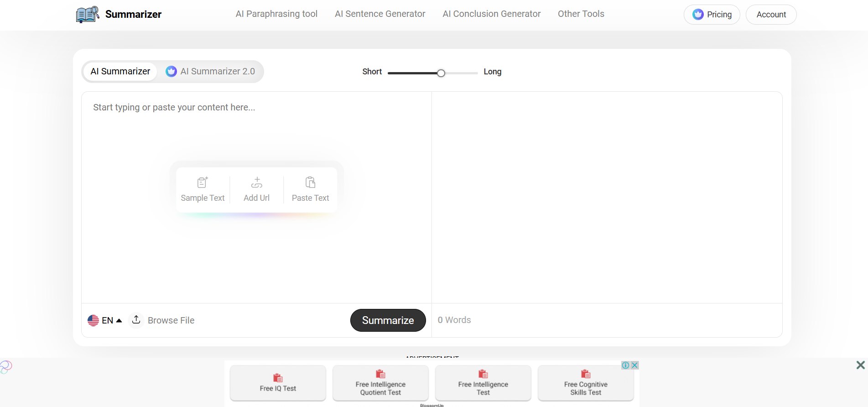Open the Free Intelligence Quotient Test ad
The height and width of the screenshot is (407, 868).
380,383
